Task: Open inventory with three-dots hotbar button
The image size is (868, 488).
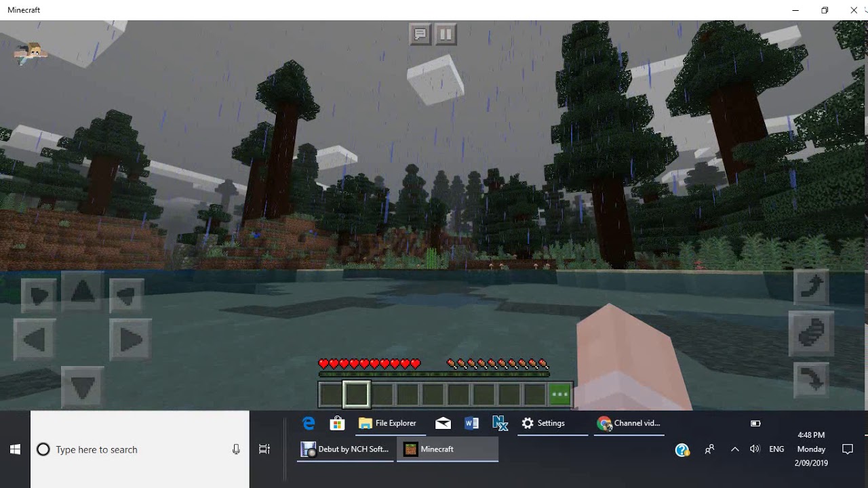Action: tap(560, 394)
